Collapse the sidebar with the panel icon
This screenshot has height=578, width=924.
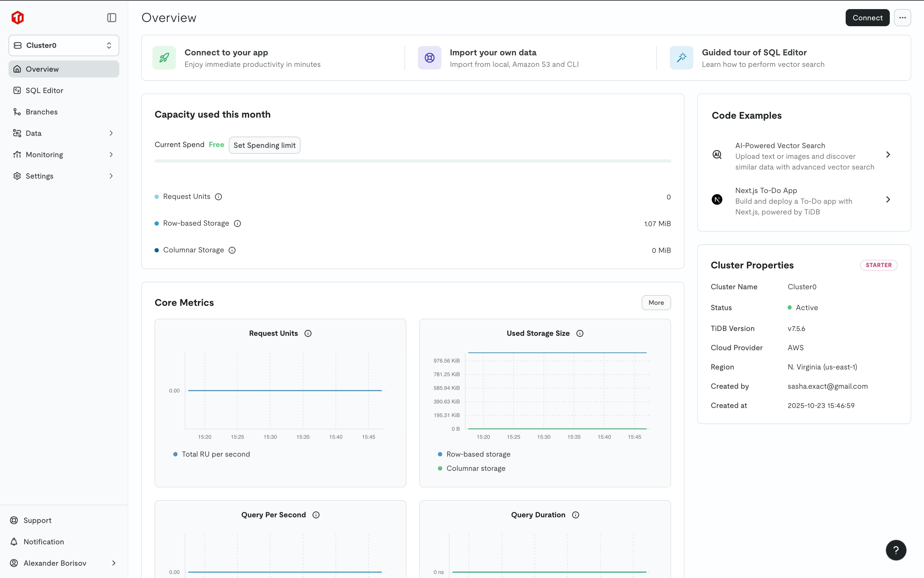point(112,18)
